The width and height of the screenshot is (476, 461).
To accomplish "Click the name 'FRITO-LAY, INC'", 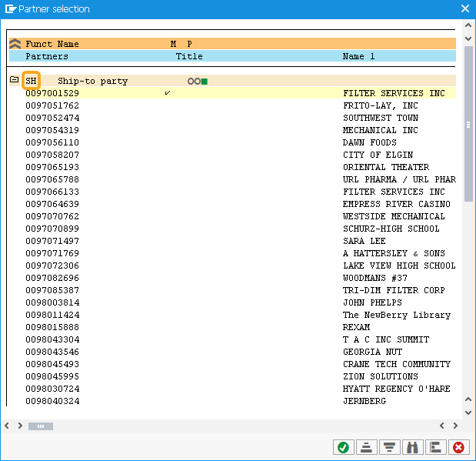I will (381, 105).
